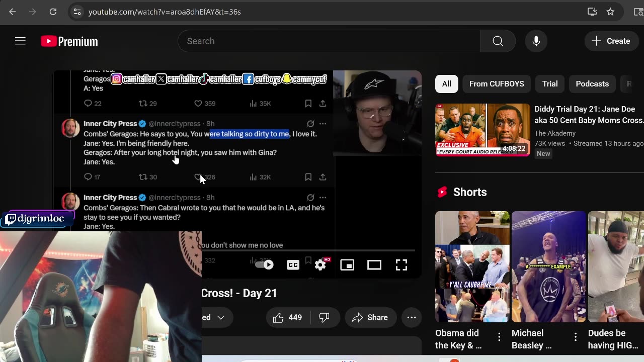
Task: Toggle the autoplay switch
Action: coord(264,264)
